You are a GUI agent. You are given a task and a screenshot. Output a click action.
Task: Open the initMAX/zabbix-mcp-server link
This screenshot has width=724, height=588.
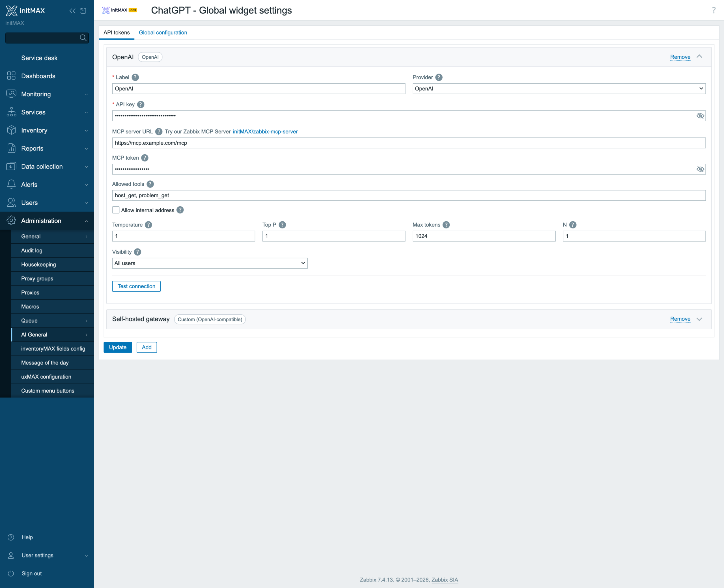click(x=265, y=131)
